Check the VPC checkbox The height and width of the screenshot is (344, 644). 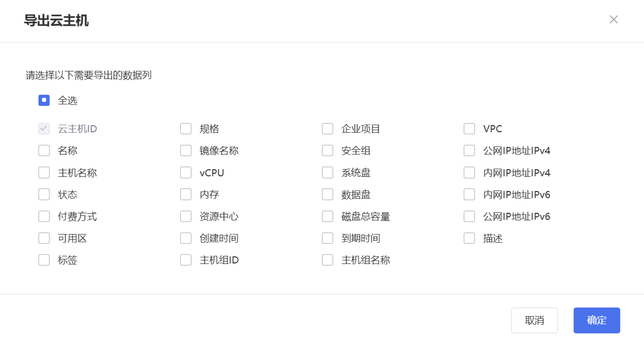[x=469, y=129]
